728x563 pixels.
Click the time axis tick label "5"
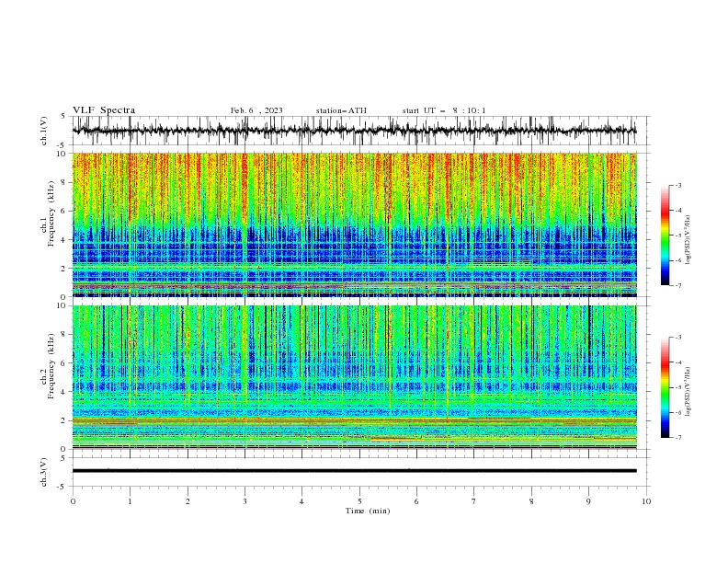359,501
